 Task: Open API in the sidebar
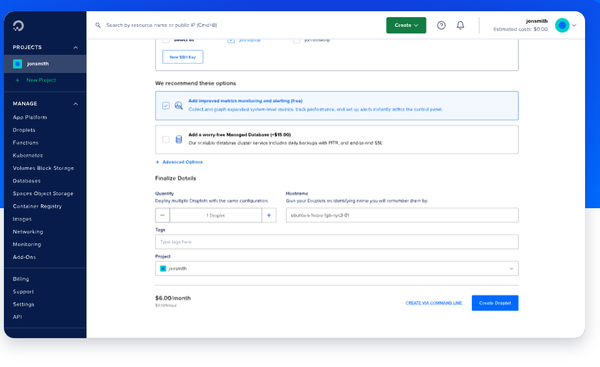[17, 317]
